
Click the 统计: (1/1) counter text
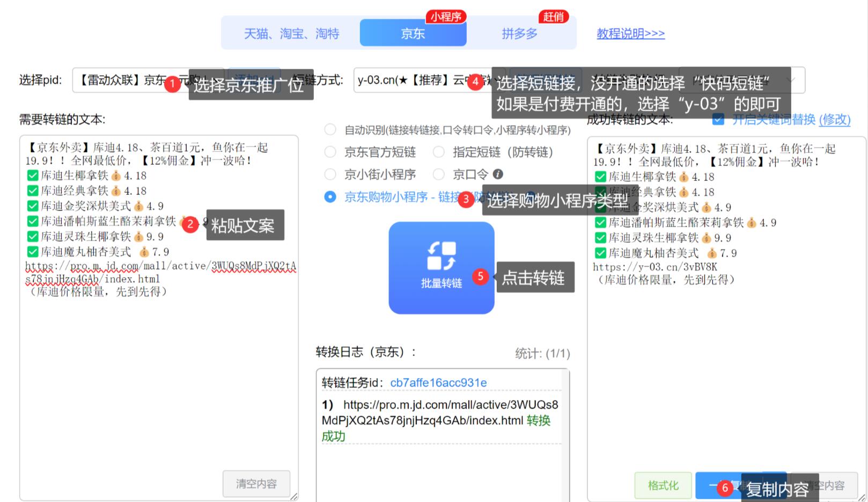[542, 353]
